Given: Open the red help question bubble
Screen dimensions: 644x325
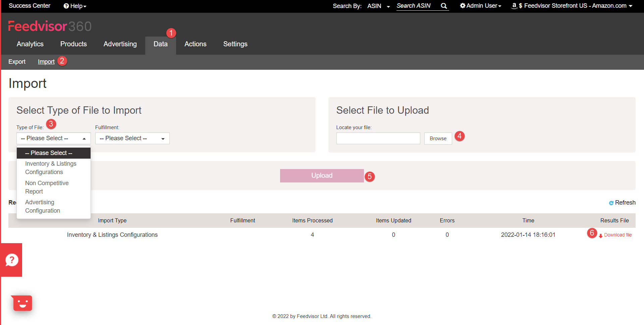Looking at the screenshot, I should (12, 260).
